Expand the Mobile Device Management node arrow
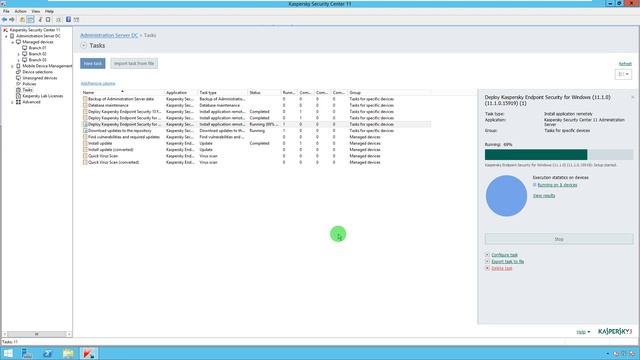Viewport: 640px width, 360px height. coord(13,66)
